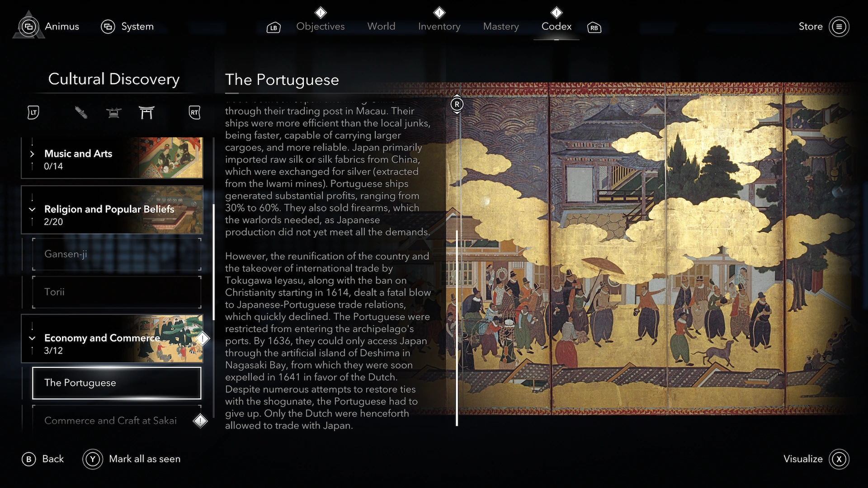The height and width of the screenshot is (488, 868).
Task: Click the article text scroll slider handle
Action: point(457,104)
